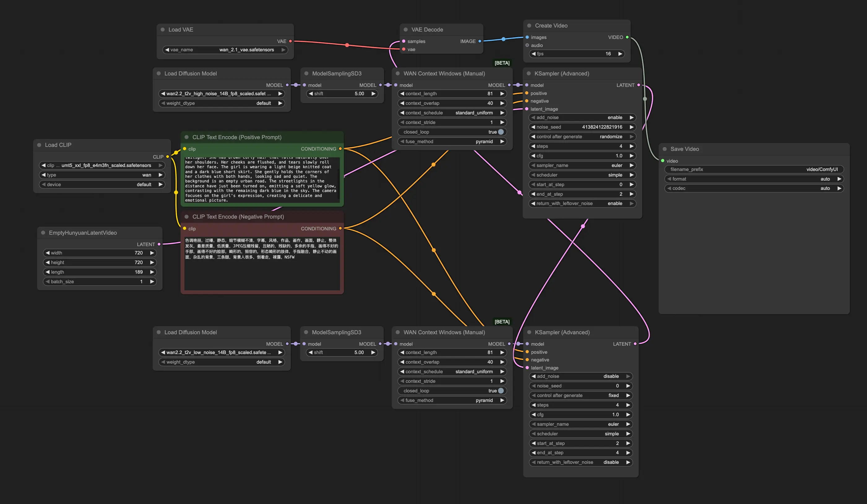Click the LATENT output on EmptyHunyuanLatentVideo
Image resolution: width=867 pixels, height=504 pixels.
click(159, 245)
